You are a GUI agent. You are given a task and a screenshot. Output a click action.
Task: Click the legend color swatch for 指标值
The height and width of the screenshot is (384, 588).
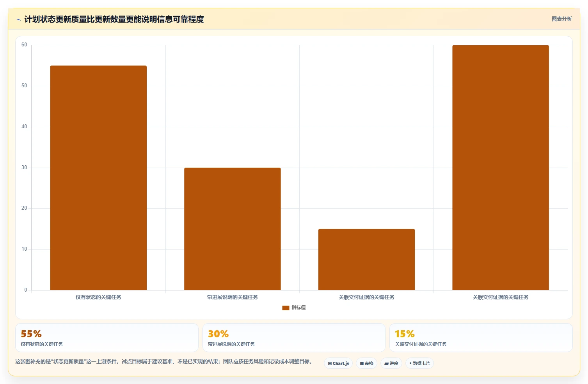pyautogui.click(x=286, y=308)
